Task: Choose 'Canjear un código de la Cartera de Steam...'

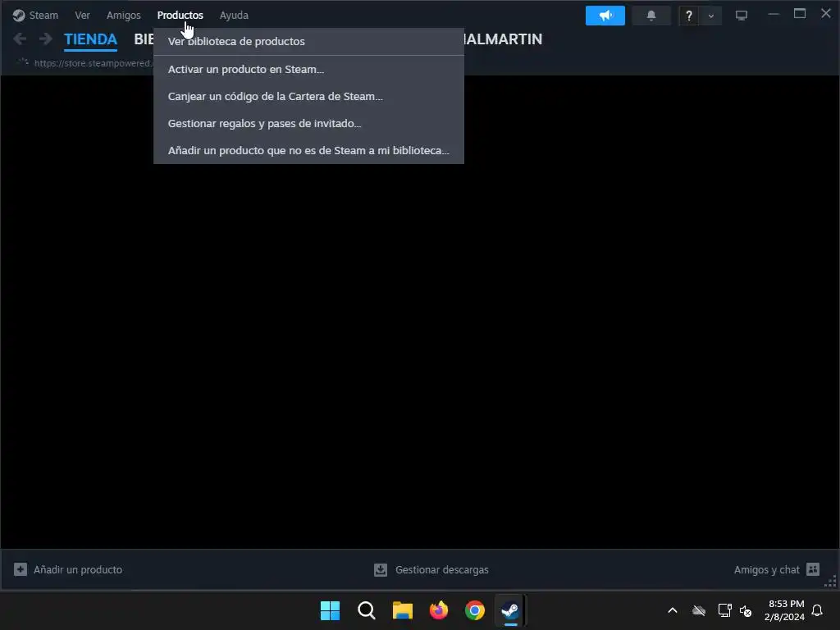Action: 308,97
